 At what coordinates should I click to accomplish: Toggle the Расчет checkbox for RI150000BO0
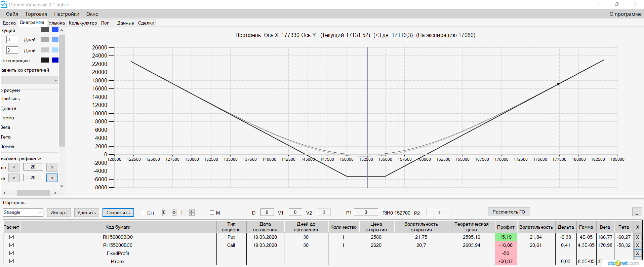click(x=11, y=237)
